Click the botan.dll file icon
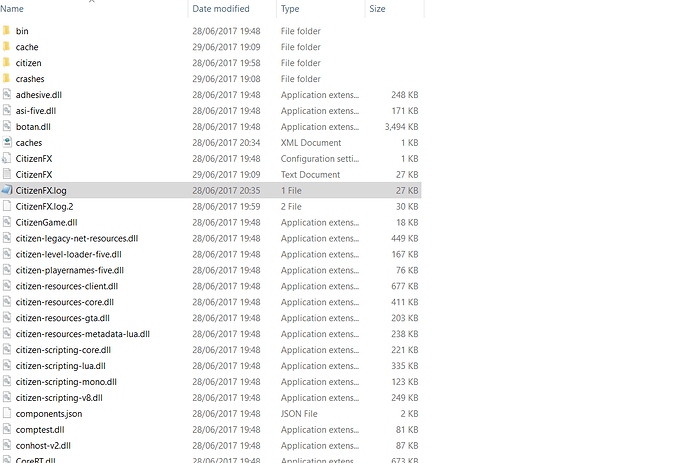 (x=7, y=126)
